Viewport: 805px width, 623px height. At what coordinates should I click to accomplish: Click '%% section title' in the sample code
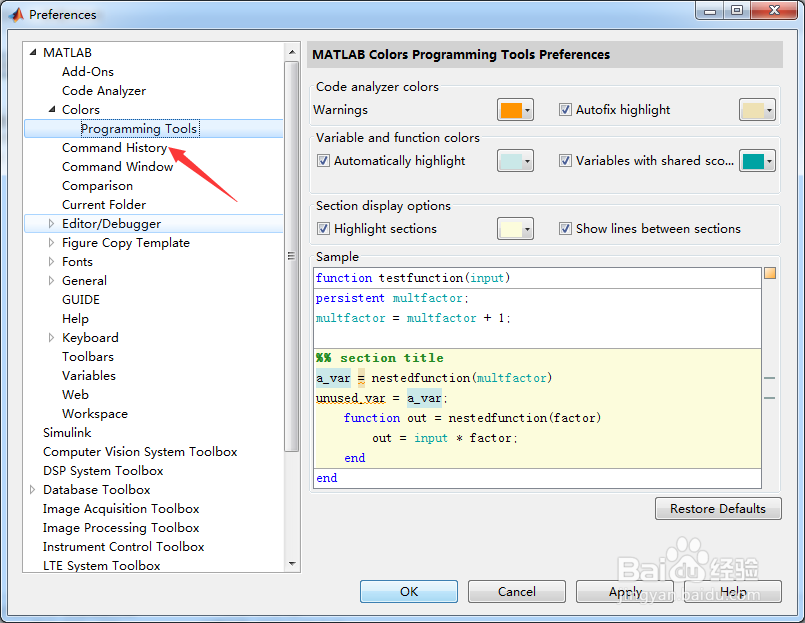[x=380, y=357]
